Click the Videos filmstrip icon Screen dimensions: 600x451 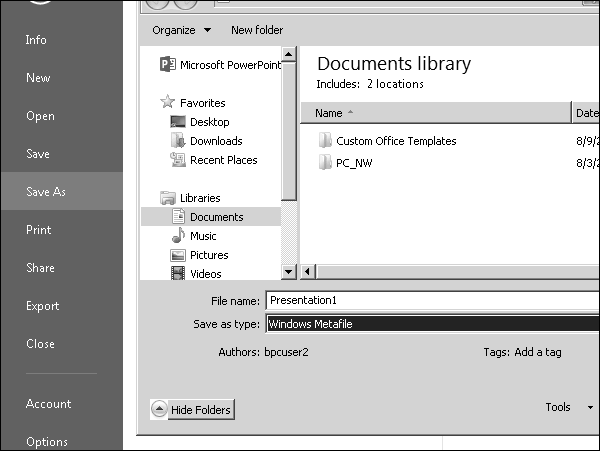point(178,273)
